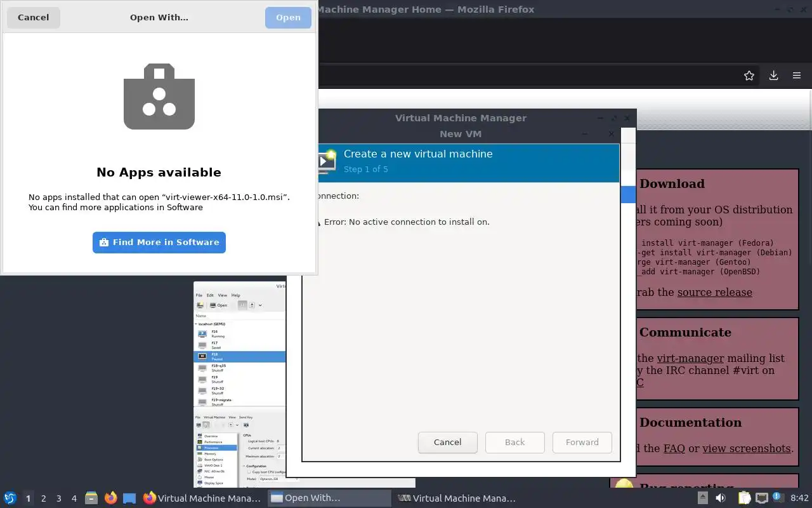This screenshot has height=508, width=812.
Task: Open the 'view screenshots' link
Action: (747, 448)
